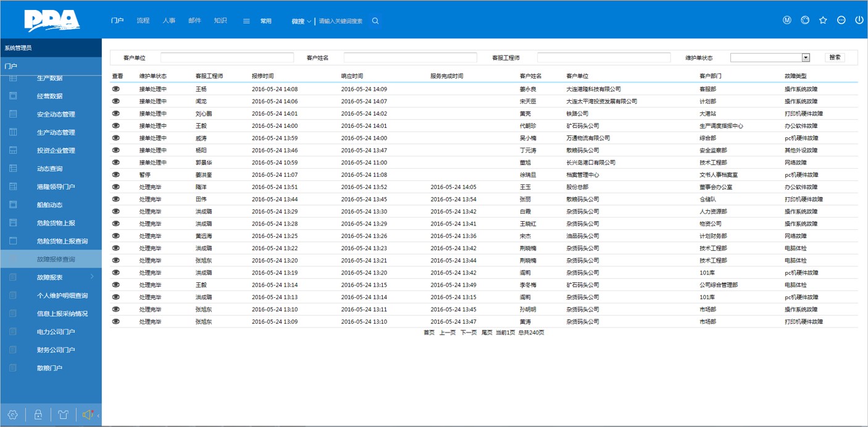View the record for engineer 闻龙
Screen dimensions: 868x427
pos(116,101)
